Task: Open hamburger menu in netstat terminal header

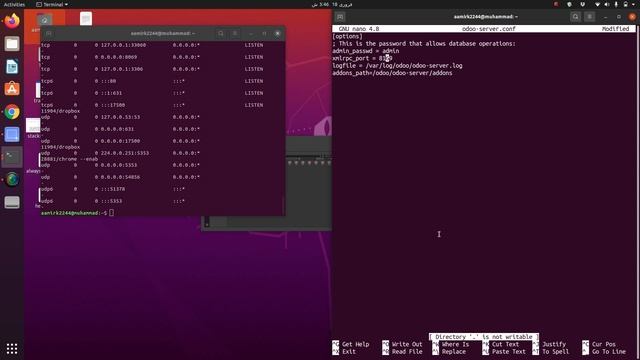Action: [x=235, y=33]
